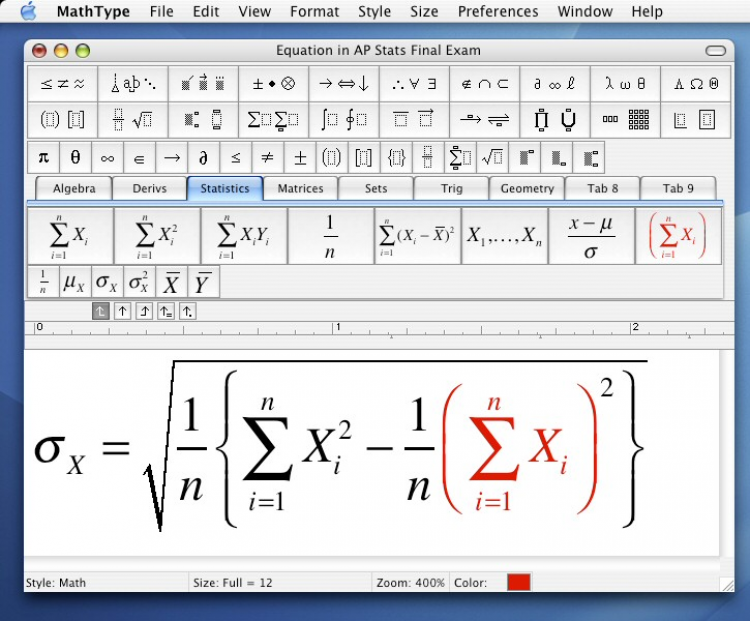Open the matrix templates palette
This screenshot has height=621, width=750.
click(625, 120)
